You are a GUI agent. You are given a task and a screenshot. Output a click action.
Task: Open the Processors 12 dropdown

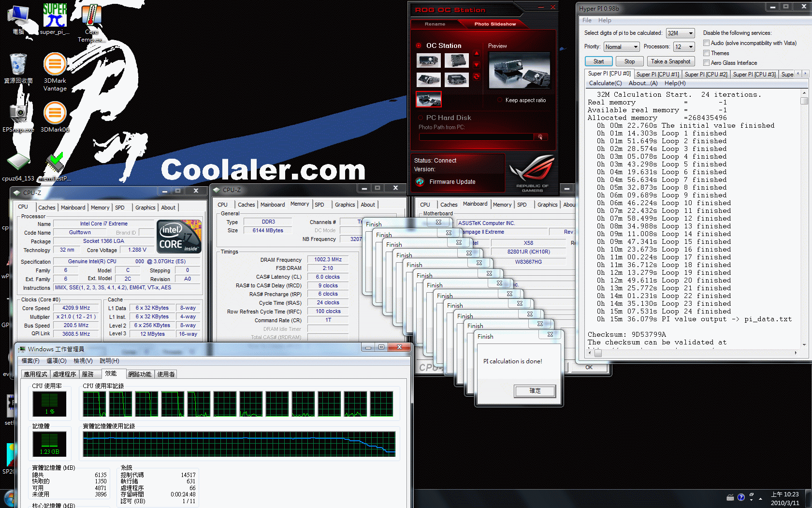tap(684, 47)
